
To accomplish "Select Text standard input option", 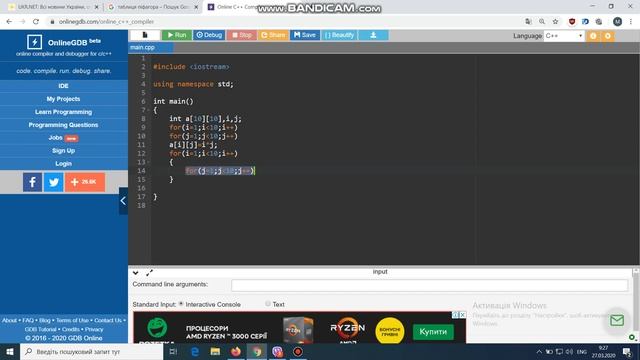I will click(268, 304).
